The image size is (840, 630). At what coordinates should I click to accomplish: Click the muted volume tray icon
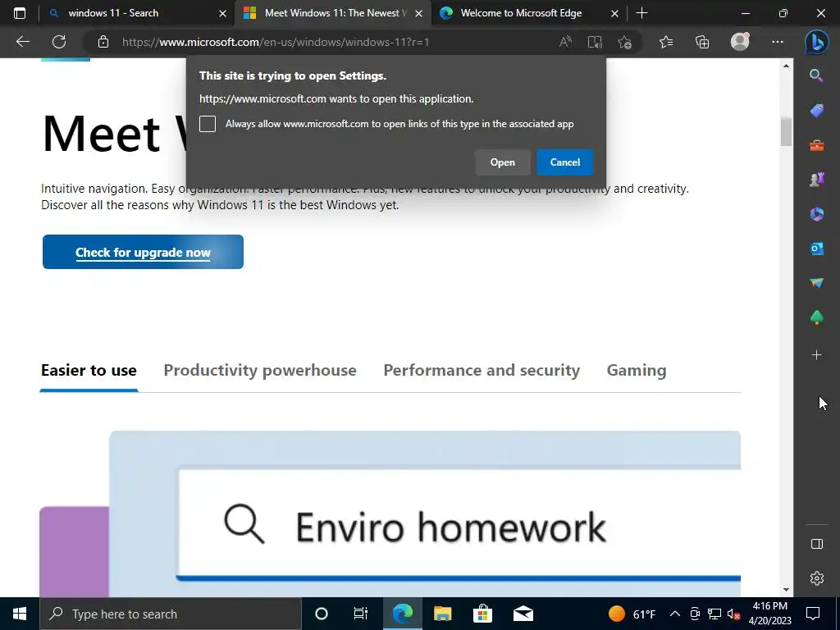(x=733, y=614)
